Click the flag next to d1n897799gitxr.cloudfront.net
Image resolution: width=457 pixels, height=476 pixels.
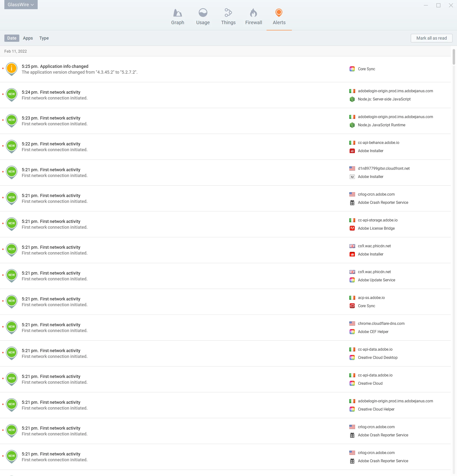coord(352,168)
